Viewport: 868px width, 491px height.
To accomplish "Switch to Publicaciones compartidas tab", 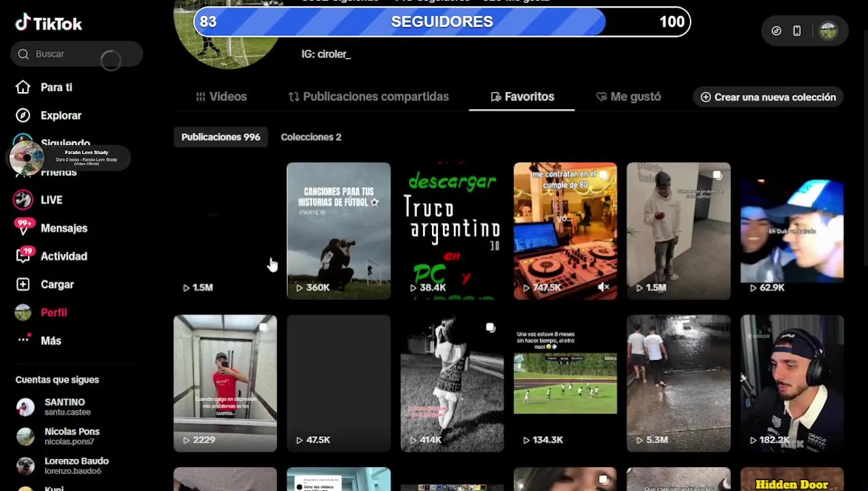I will pos(368,97).
